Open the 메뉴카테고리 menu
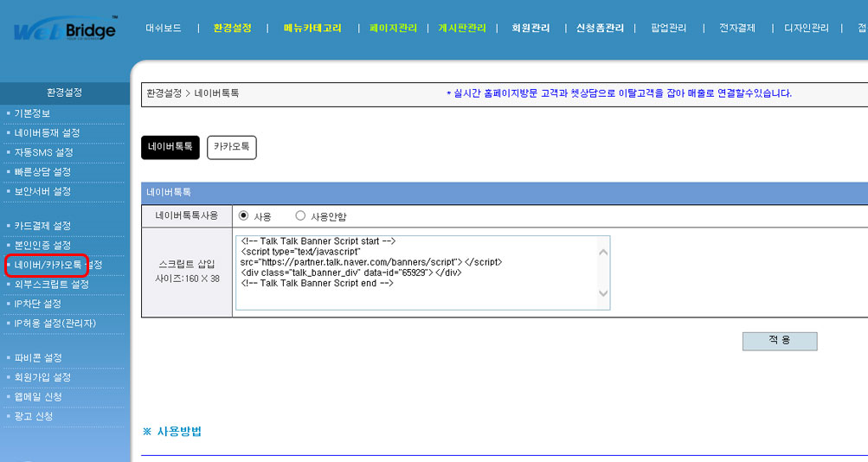 tap(312, 28)
